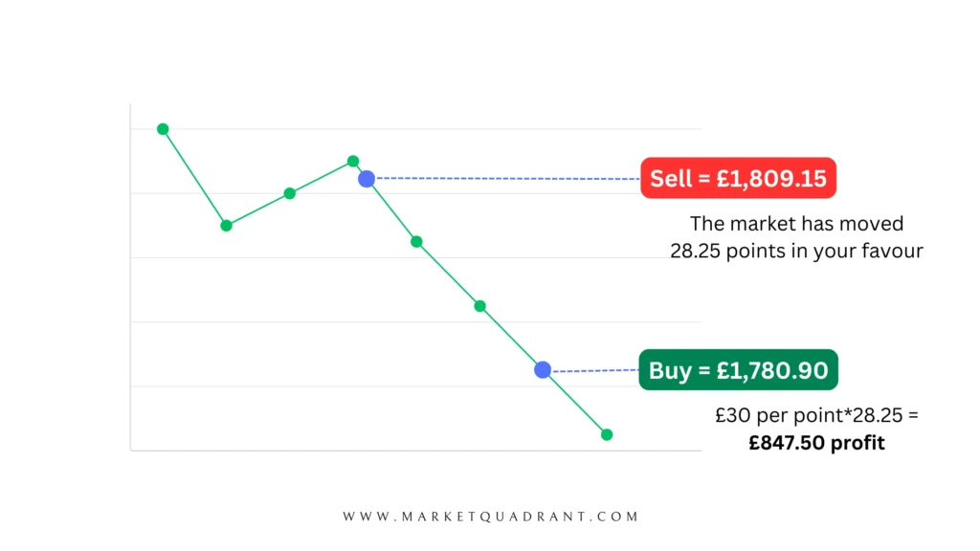Click the green peak point before sell marker
Viewport: 980px width, 551px height.
pos(353,161)
